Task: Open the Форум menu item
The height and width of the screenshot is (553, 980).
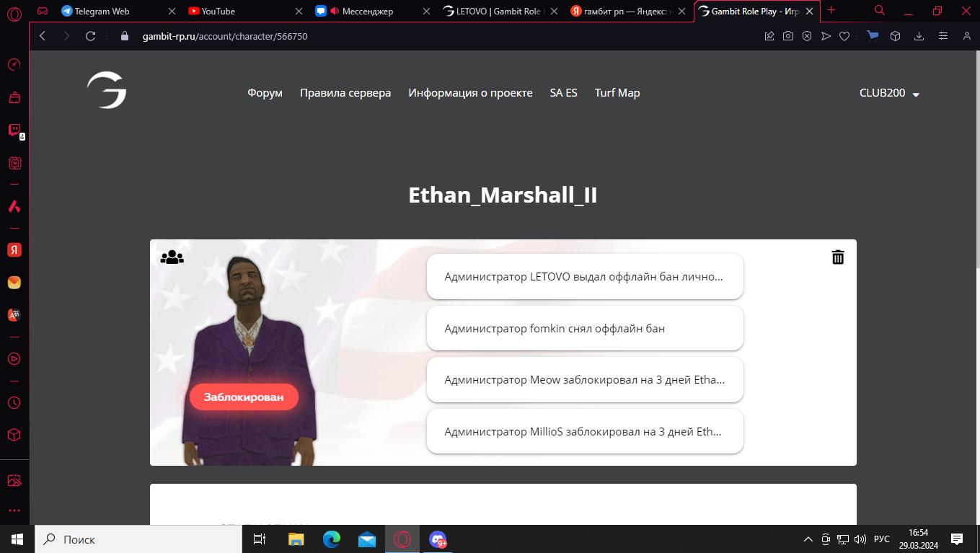Action: (x=265, y=93)
